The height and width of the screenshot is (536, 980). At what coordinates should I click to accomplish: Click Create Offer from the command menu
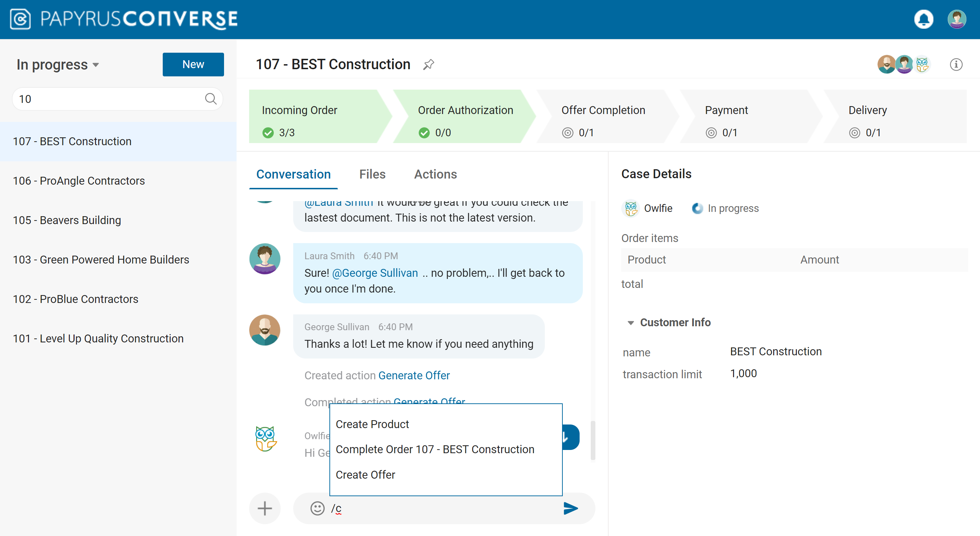(365, 474)
